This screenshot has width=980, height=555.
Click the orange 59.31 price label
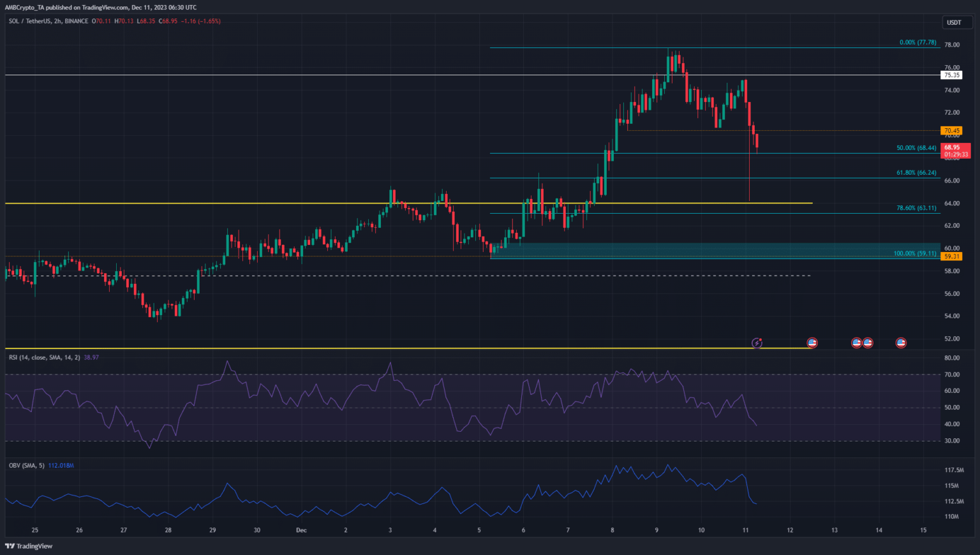coord(951,256)
